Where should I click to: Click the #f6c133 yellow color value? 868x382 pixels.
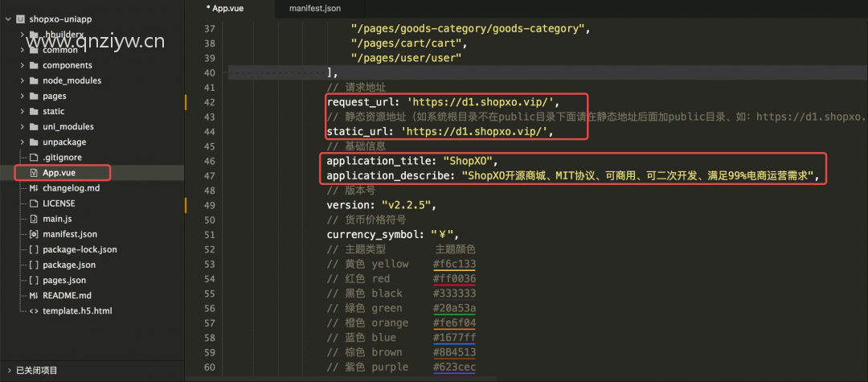point(454,264)
